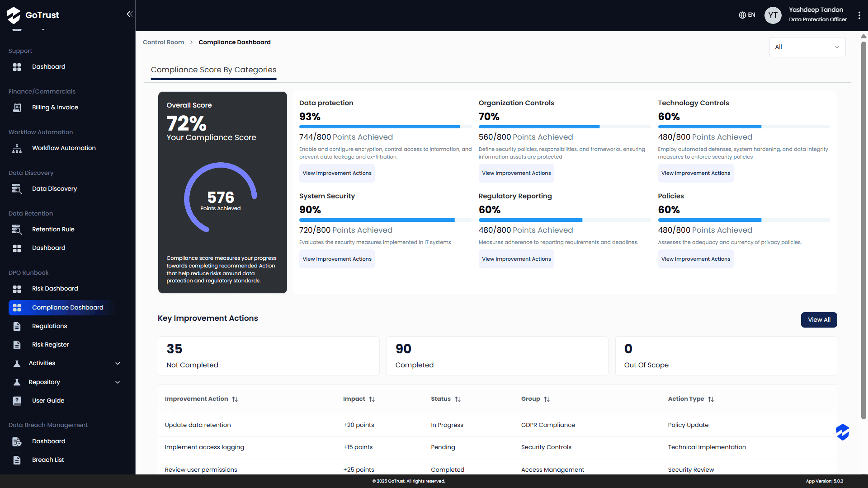
Task: Click the Data protection progress bar
Action: 385,127
